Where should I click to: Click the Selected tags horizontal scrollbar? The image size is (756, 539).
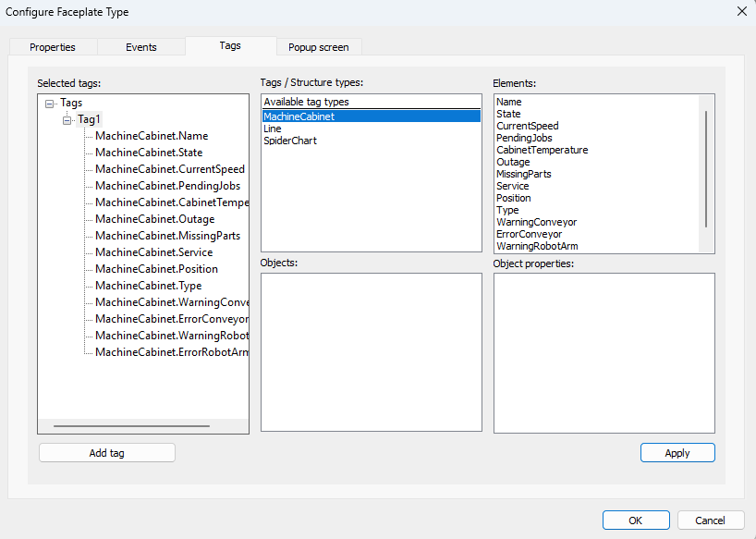click(131, 426)
